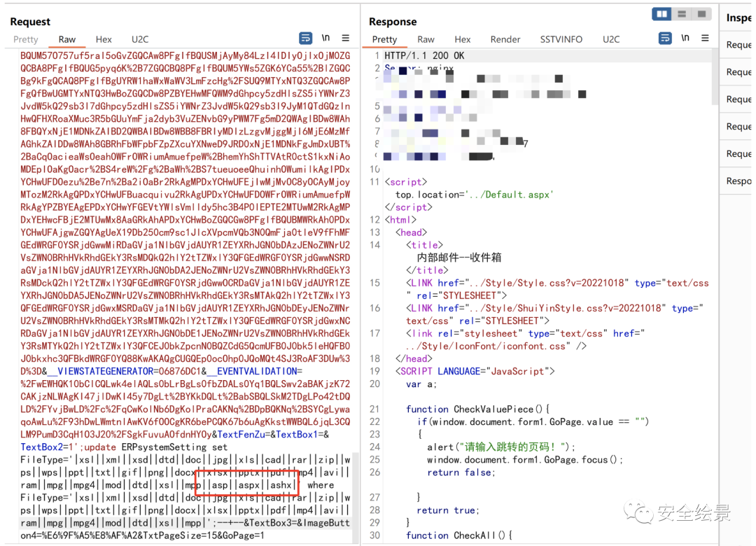
Task: Click the Inspector panel heading
Action: pyautogui.click(x=738, y=17)
